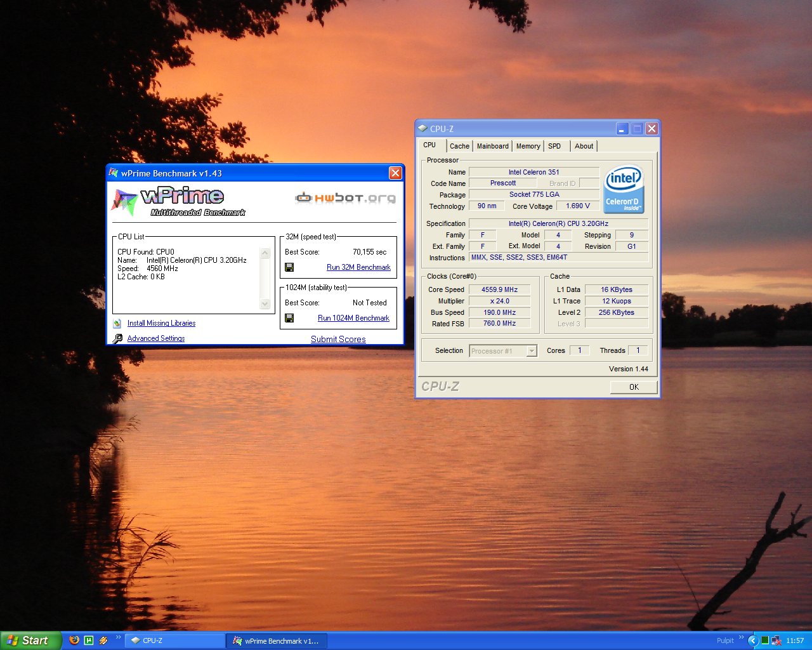Click the floppy save icon for 32M test

289,267
